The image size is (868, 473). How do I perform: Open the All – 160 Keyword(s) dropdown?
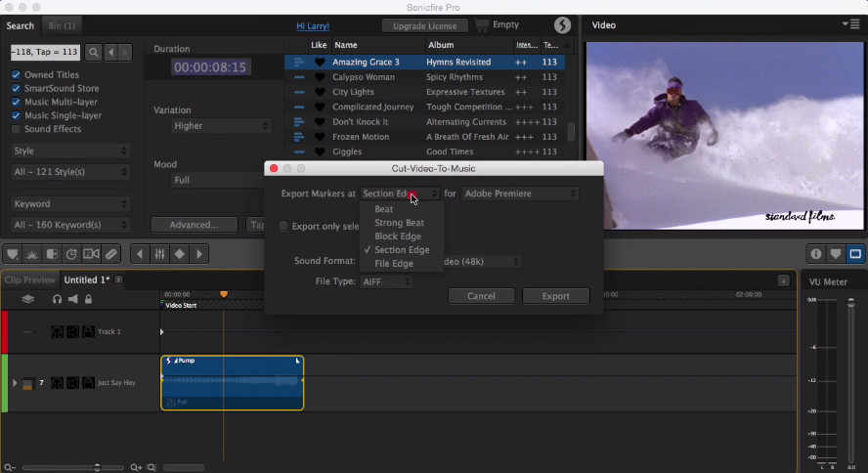70,225
